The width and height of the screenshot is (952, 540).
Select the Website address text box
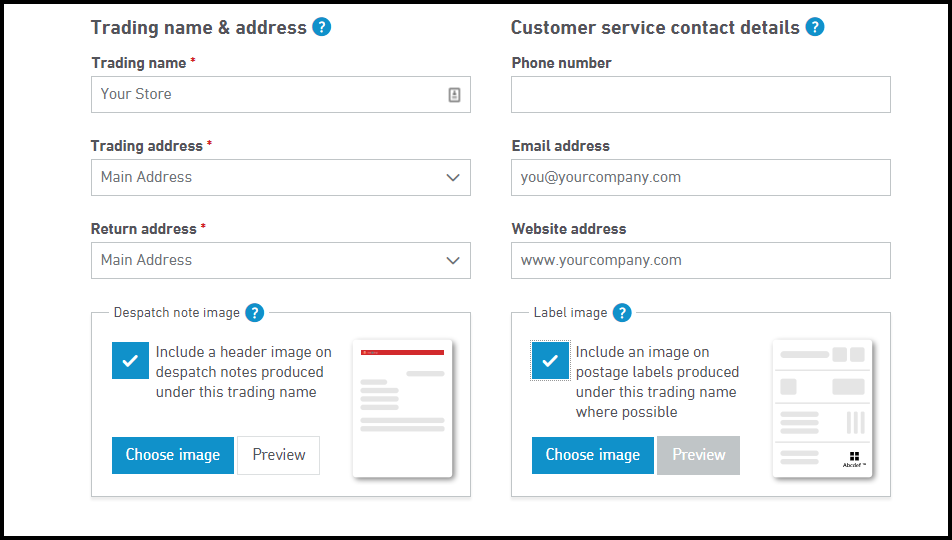[x=701, y=261]
